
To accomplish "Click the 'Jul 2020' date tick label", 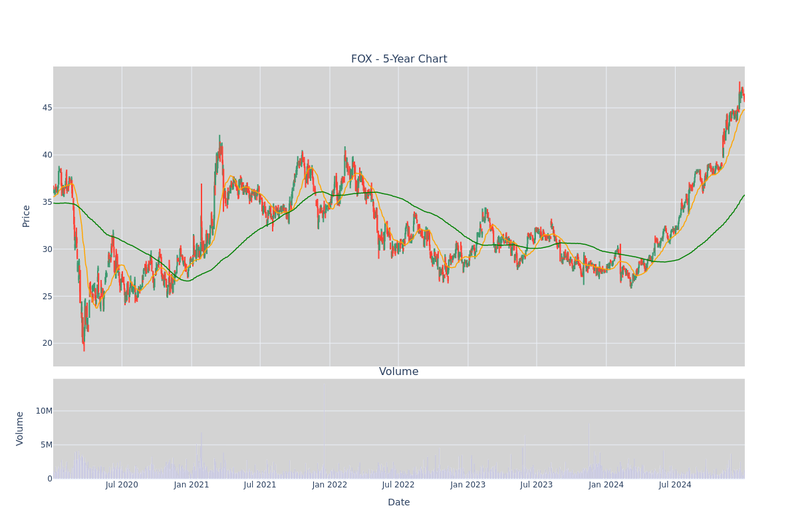I will coord(122,485).
